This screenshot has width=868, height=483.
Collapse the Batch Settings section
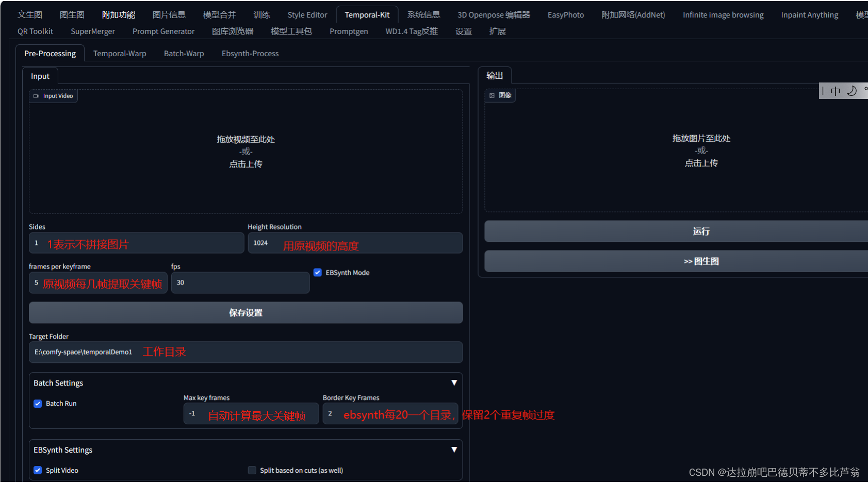click(x=454, y=382)
